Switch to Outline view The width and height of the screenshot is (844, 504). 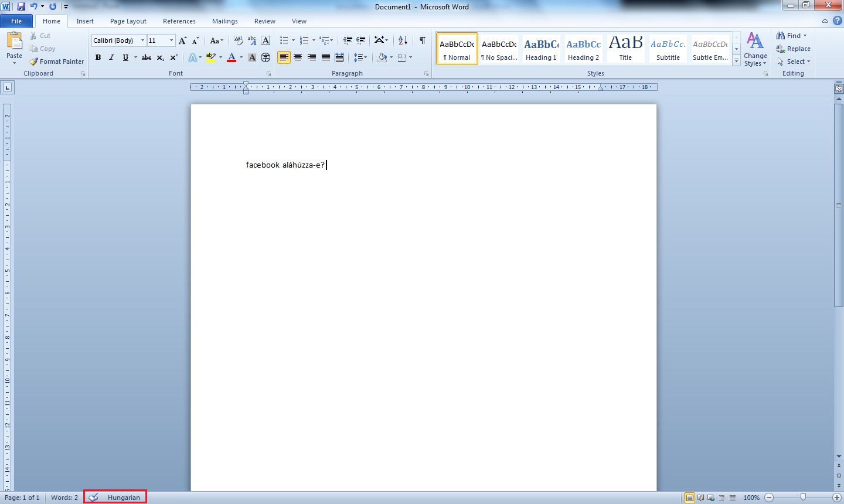[722, 498]
